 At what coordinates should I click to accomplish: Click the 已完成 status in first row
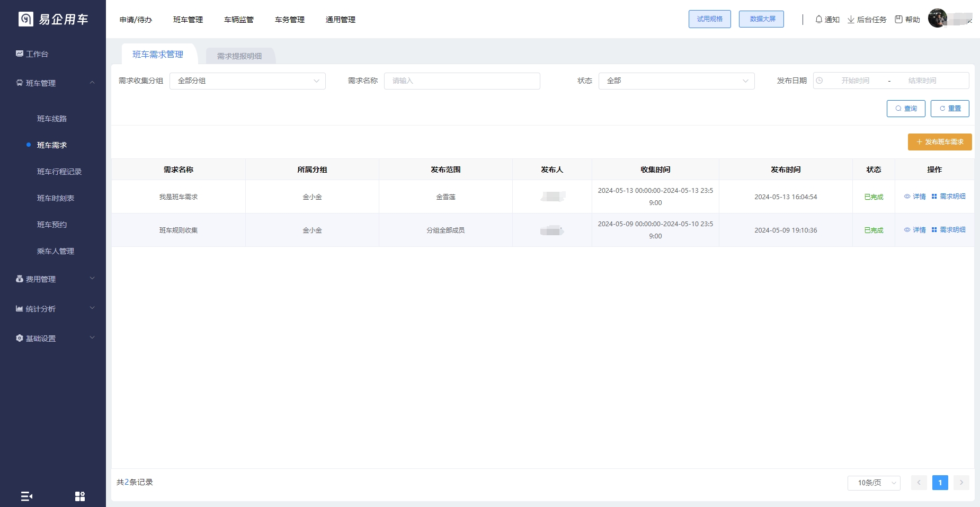coord(874,197)
